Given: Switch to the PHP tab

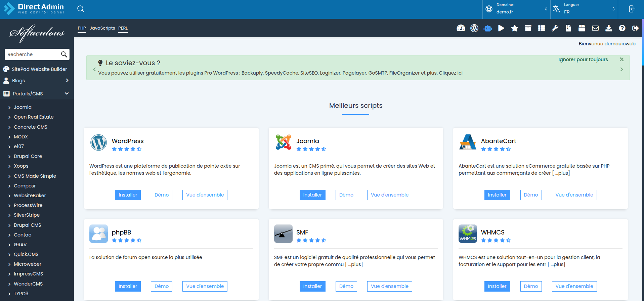Looking at the screenshot, I should (x=82, y=28).
